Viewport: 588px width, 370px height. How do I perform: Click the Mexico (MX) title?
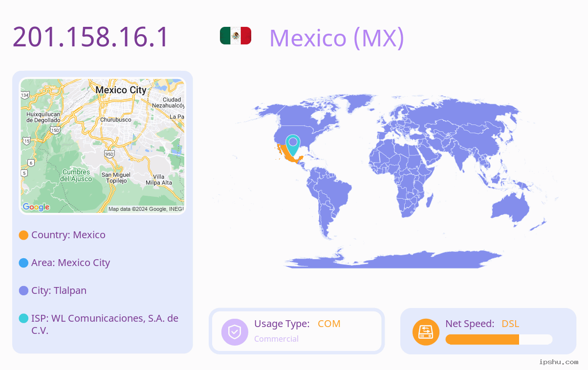point(337,38)
